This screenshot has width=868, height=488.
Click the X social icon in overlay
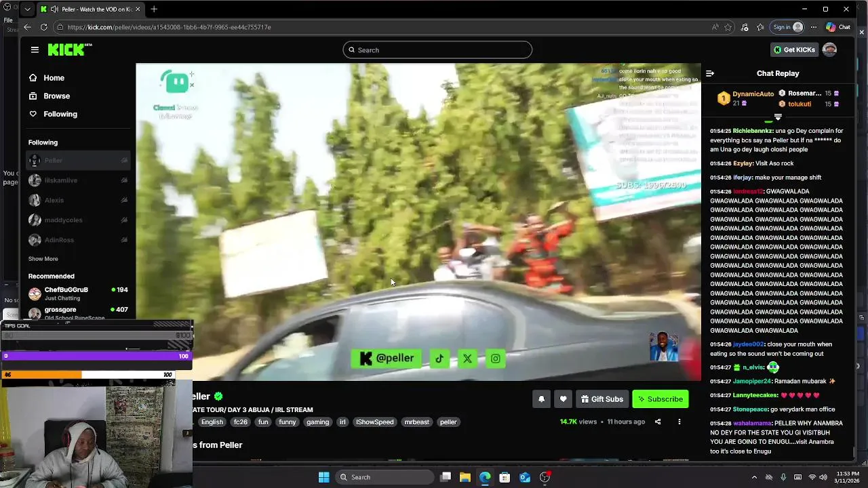(467, 359)
